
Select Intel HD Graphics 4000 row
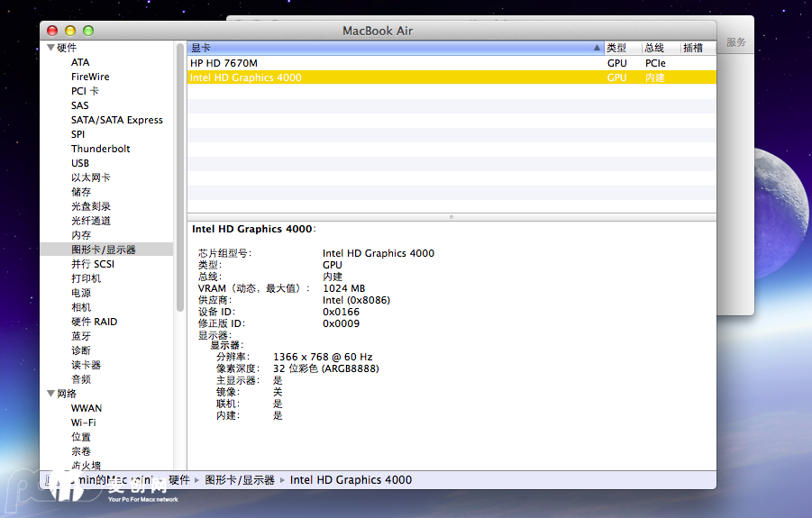point(452,77)
